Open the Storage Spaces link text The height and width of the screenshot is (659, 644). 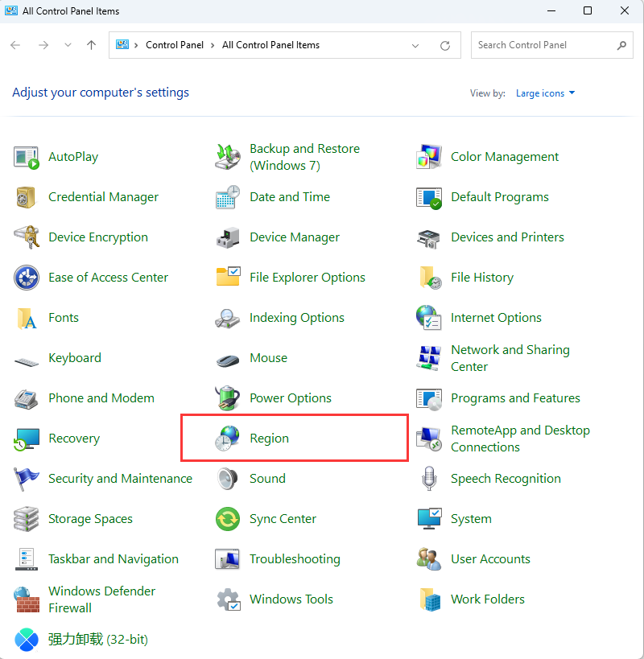pos(90,519)
